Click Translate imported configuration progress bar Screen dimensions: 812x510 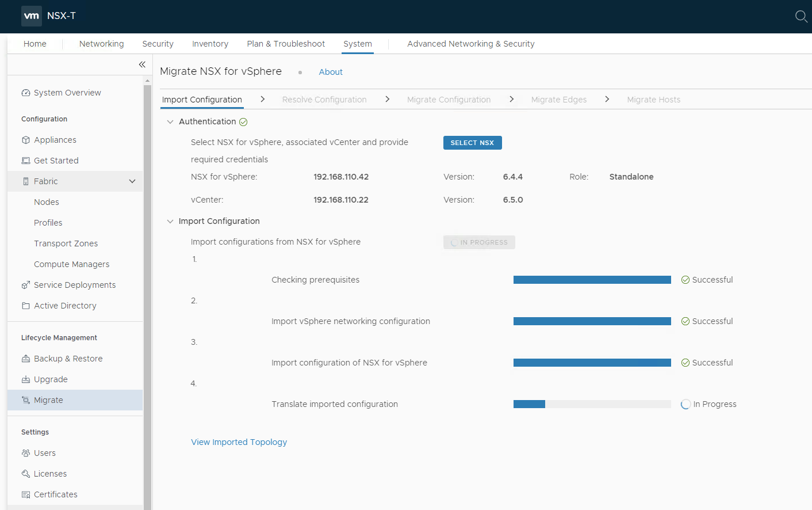pos(592,404)
